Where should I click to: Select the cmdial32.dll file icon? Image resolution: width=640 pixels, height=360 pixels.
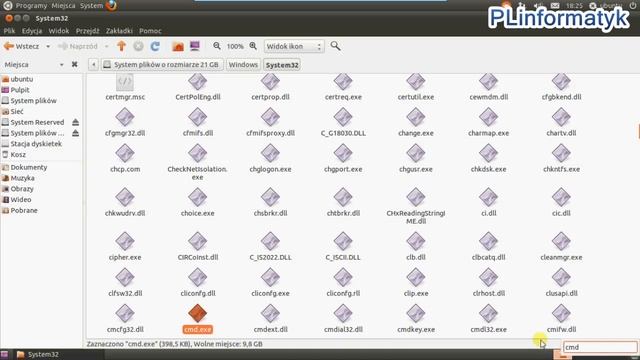pyautogui.click(x=343, y=313)
